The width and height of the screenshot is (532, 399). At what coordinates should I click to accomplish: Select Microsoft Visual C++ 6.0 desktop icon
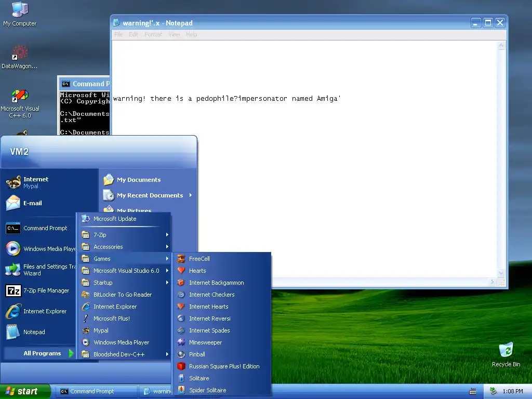[20, 103]
